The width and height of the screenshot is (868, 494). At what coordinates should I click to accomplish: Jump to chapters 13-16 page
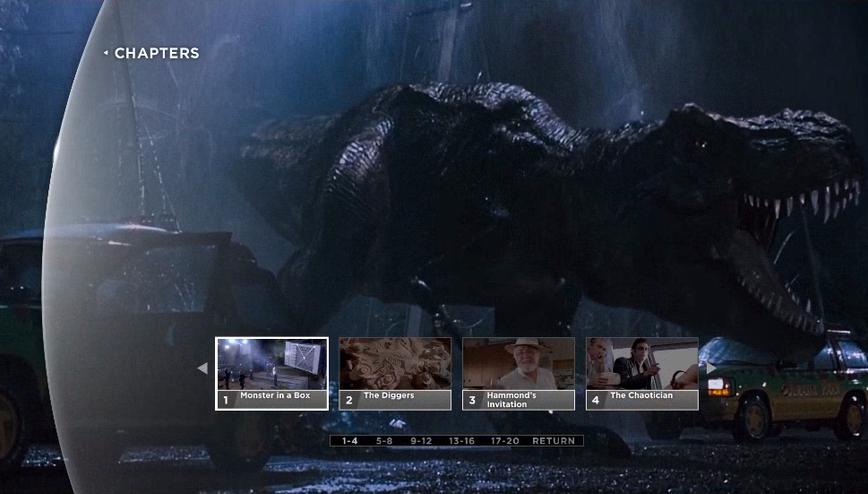coord(461,441)
